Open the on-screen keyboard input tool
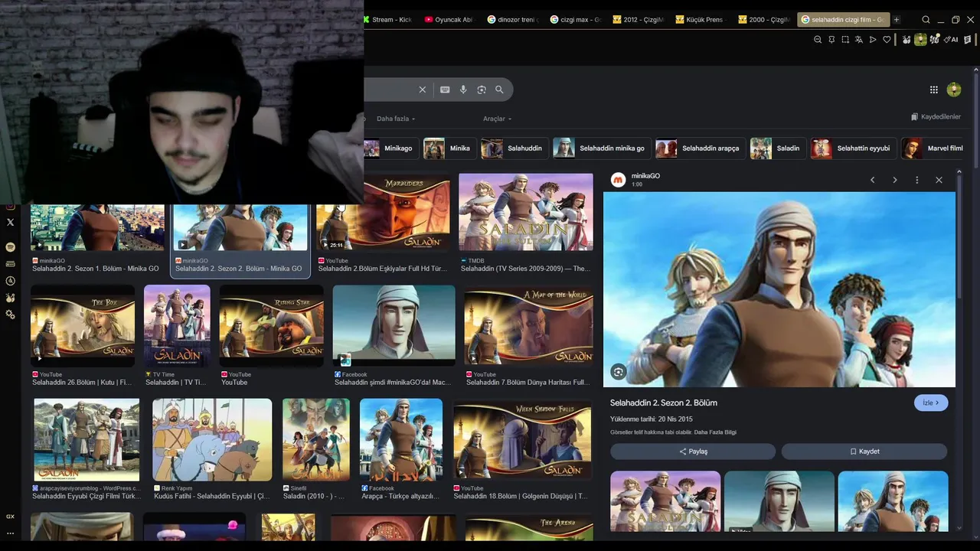This screenshot has width=980, height=551. coord(445,90)
